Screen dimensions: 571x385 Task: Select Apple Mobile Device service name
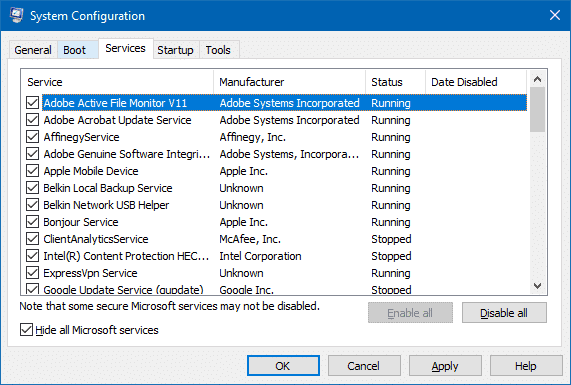coord(91,171)
